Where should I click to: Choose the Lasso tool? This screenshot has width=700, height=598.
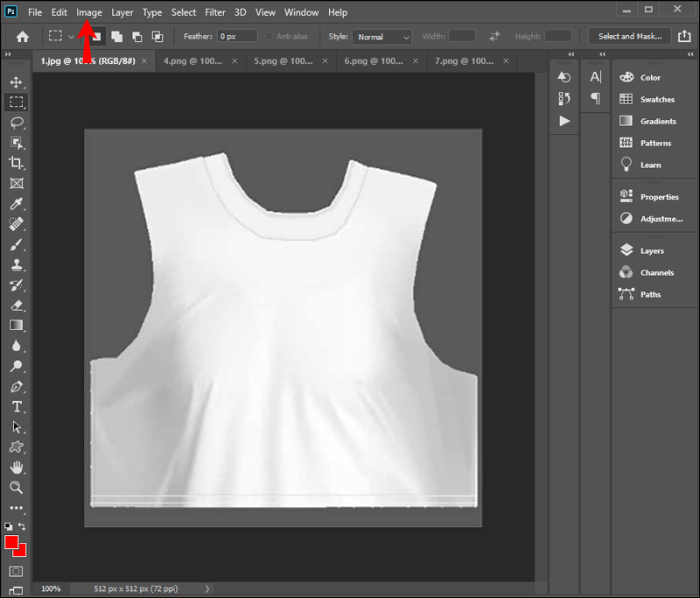17,123
